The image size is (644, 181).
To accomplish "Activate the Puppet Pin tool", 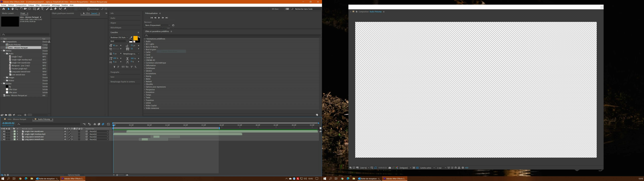I will pyautogui.click(x=65, y=9).
